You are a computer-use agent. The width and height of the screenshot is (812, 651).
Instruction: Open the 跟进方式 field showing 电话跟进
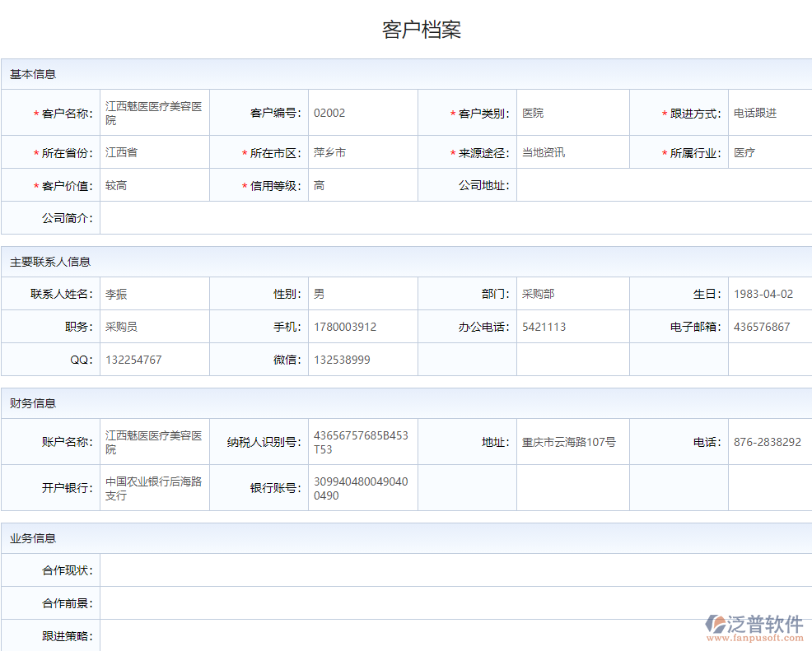[x=770, y=113]
